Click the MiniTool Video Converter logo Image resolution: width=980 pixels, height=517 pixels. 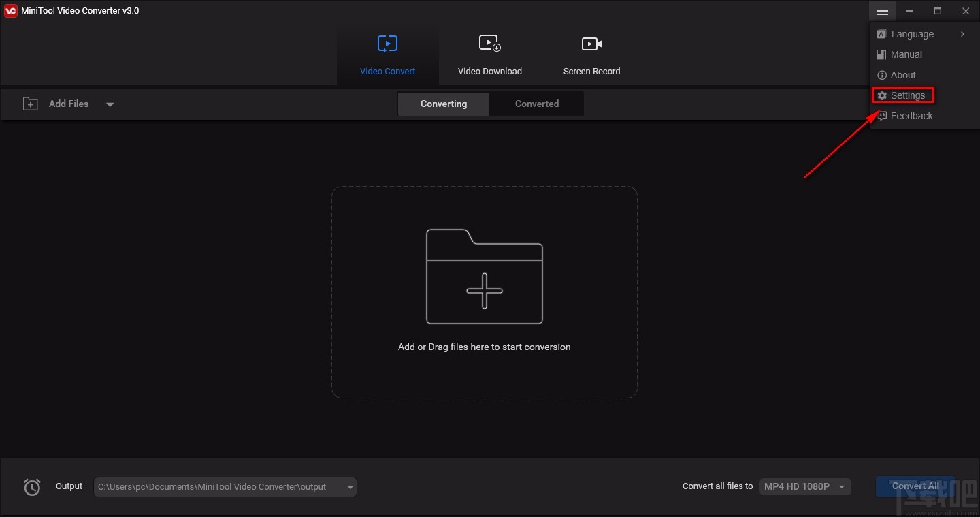click(x=10, y=10)
